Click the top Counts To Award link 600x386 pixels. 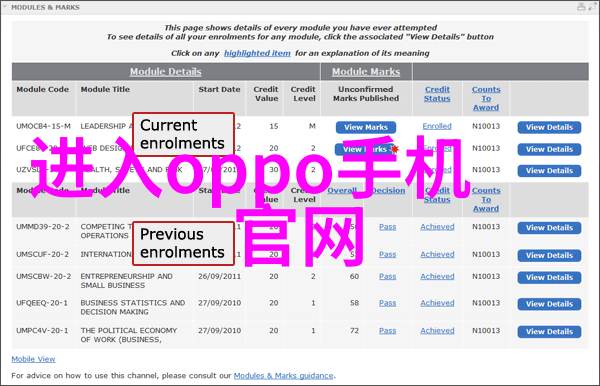(x=486, y=98)
